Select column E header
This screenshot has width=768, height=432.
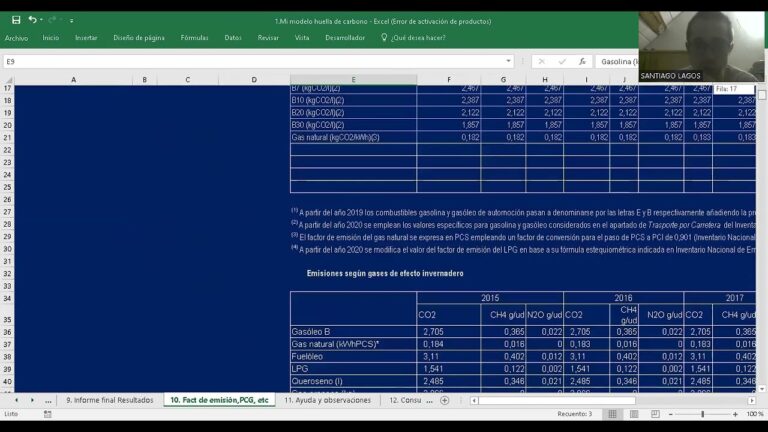tap(353, 79)
